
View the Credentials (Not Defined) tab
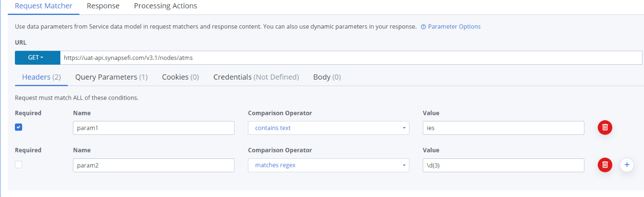(x=256, y=77)
